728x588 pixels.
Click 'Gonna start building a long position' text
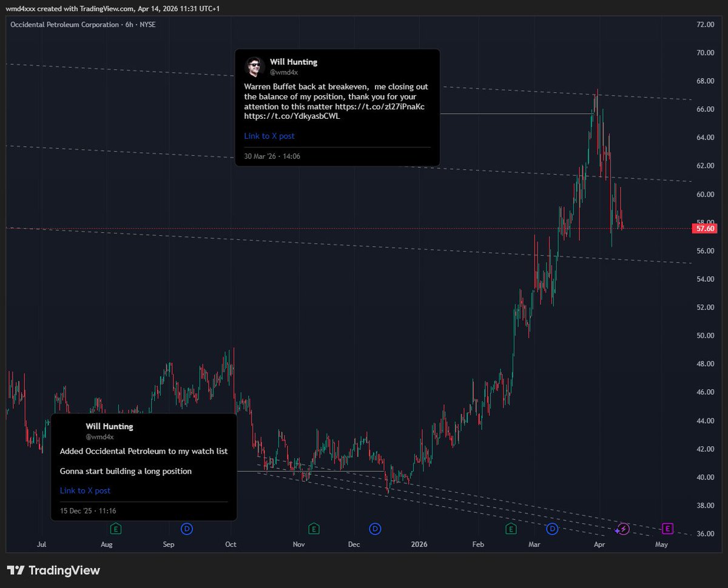click(126, 471)
